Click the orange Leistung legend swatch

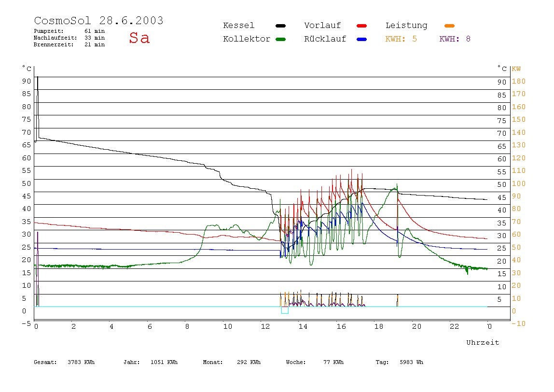(x=449, y=26)
